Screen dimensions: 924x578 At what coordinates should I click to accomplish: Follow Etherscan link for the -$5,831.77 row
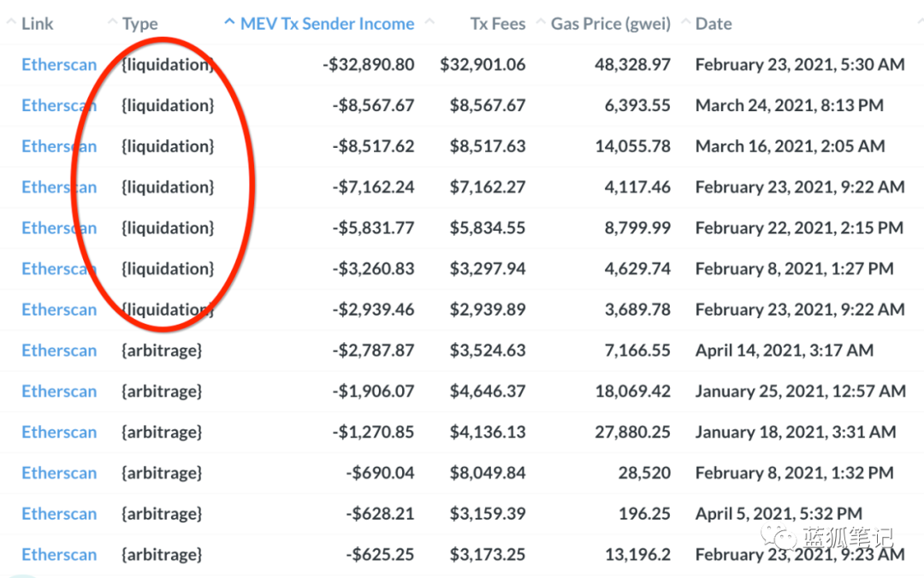[x=59, y=228]
